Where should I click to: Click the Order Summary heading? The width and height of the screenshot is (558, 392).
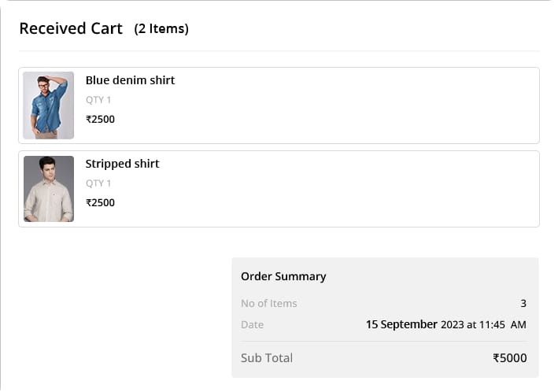click(x=283, y=276)
